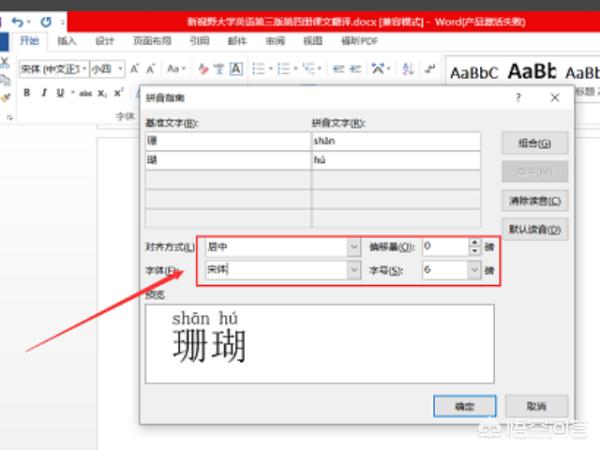Viewport: 600px width, 450px height.
Task: Open the 字号 font size dropdown
Action: [x=473, y=270]
